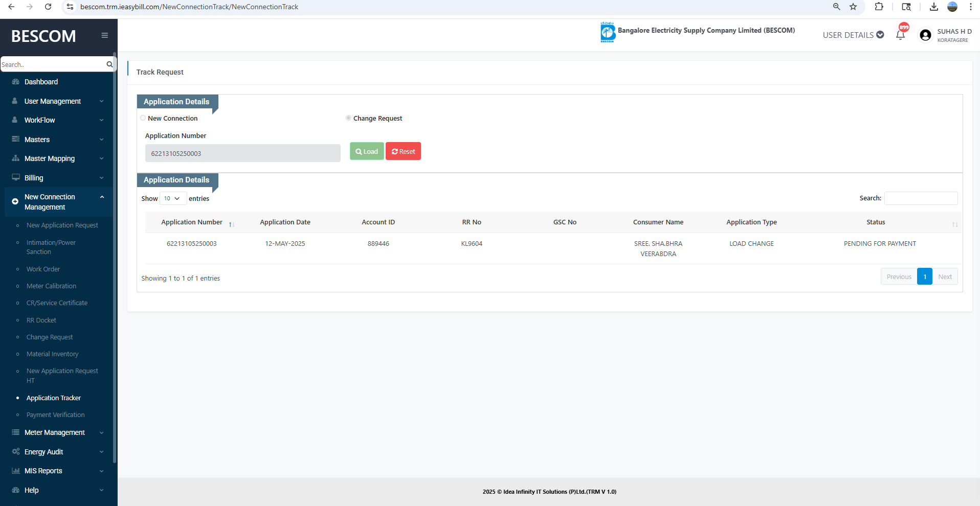
Task: Expand Billing menu chevron
Action: click(x=101, y=178)
